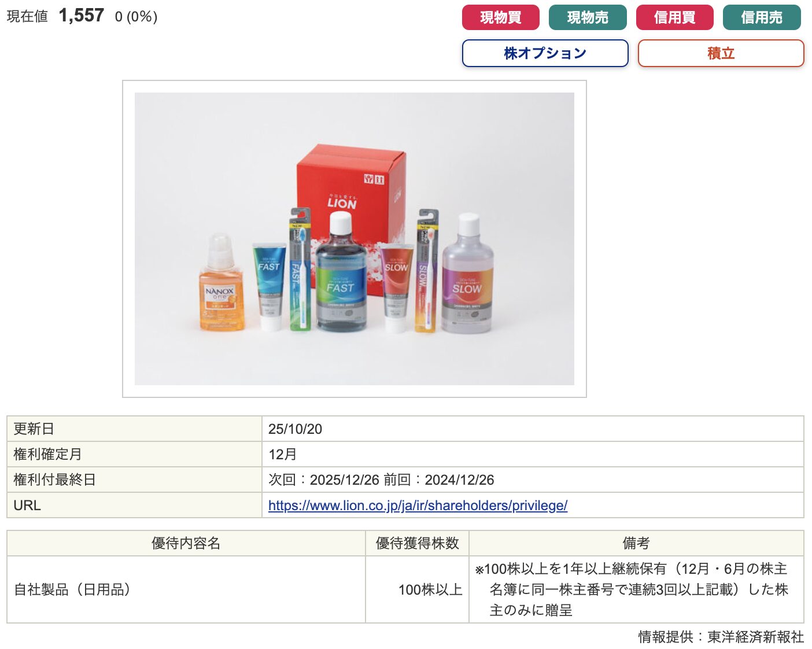Click the 権利付最終日 dates cell
This screenshot has height=649, width=812.
(533, 480)
